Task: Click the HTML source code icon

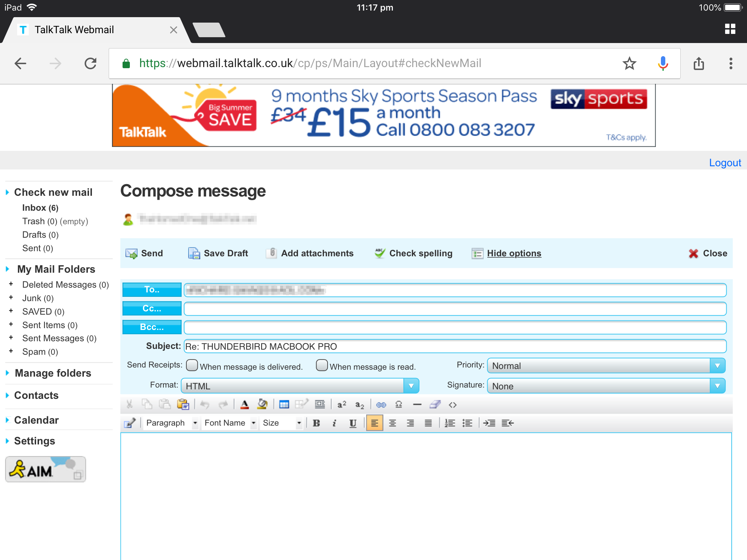Action: 453,405
